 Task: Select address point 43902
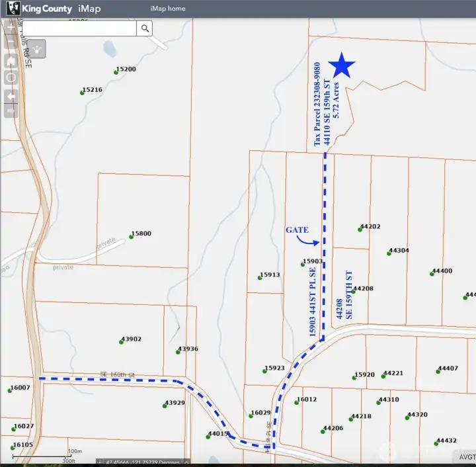122,342
